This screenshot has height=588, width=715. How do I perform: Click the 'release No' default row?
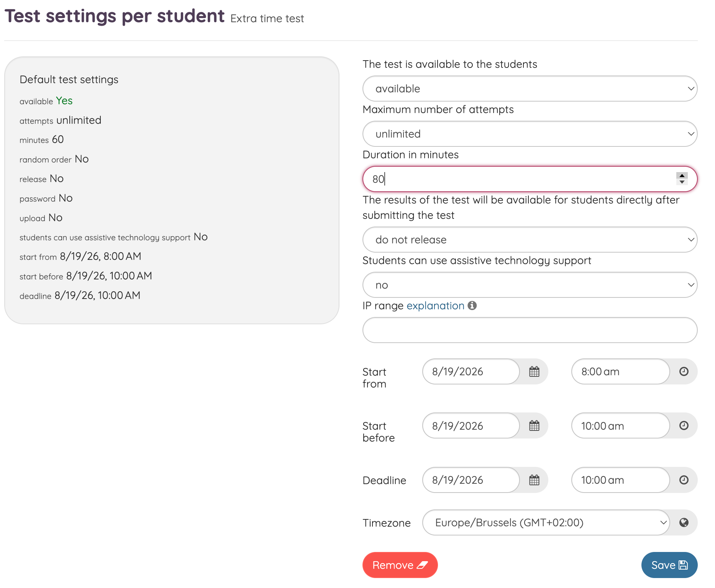[x=42, y=179]
